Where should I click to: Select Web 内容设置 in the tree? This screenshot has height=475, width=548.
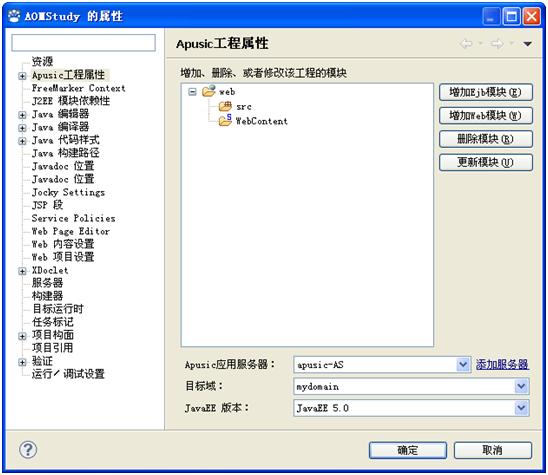[x=63, y=244]
